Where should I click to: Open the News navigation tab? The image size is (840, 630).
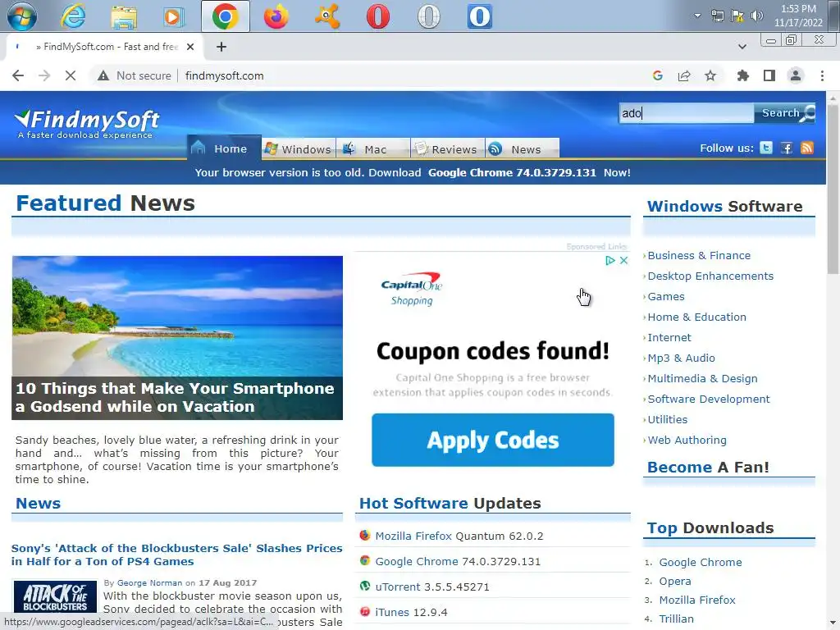pos(523,148)
